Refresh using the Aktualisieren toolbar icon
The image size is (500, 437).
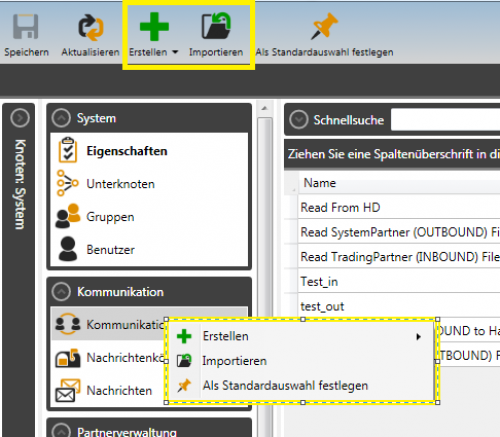(91, 27)
